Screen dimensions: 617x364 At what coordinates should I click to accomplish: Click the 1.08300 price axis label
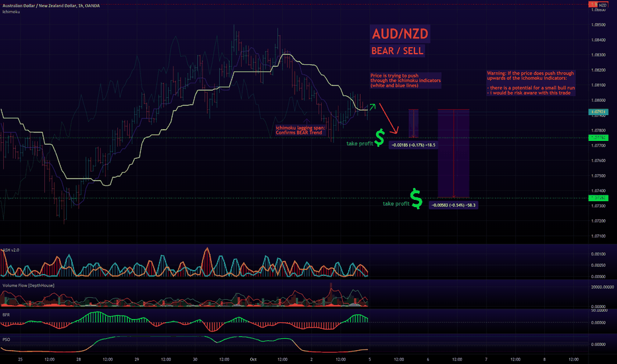point(598,55)
